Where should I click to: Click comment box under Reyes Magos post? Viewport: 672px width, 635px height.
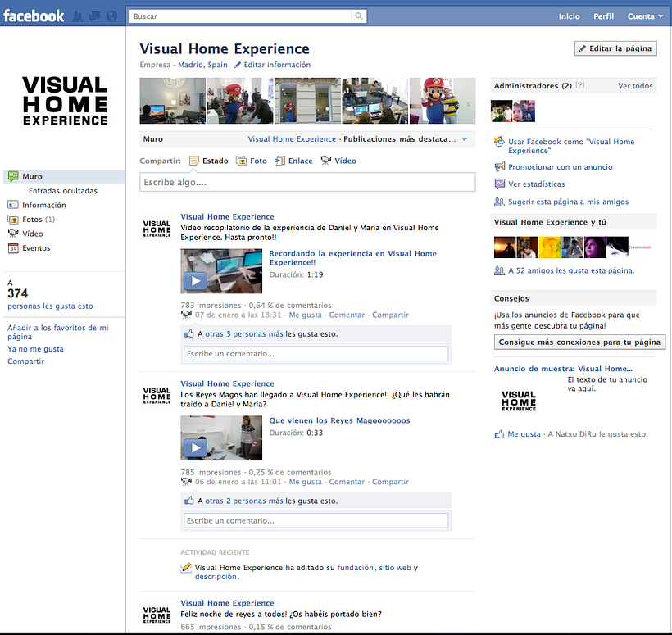click(x=316, y=521)
